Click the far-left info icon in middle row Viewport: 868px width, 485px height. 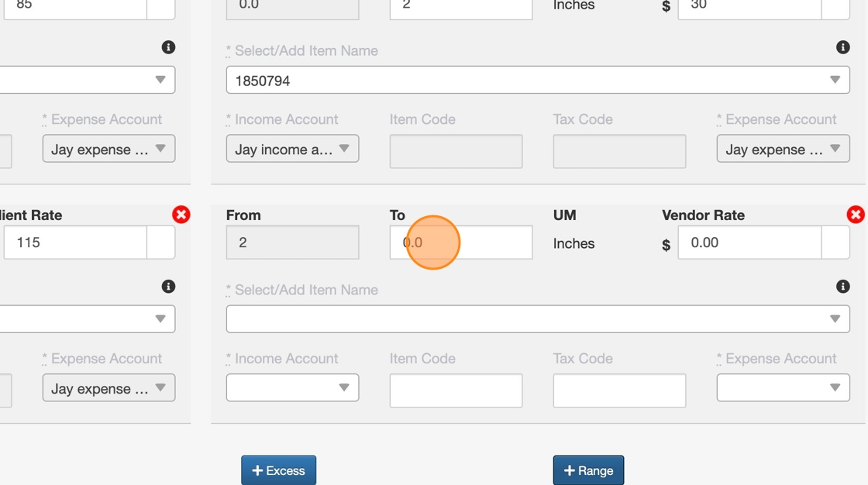click(x=168, y=287)
